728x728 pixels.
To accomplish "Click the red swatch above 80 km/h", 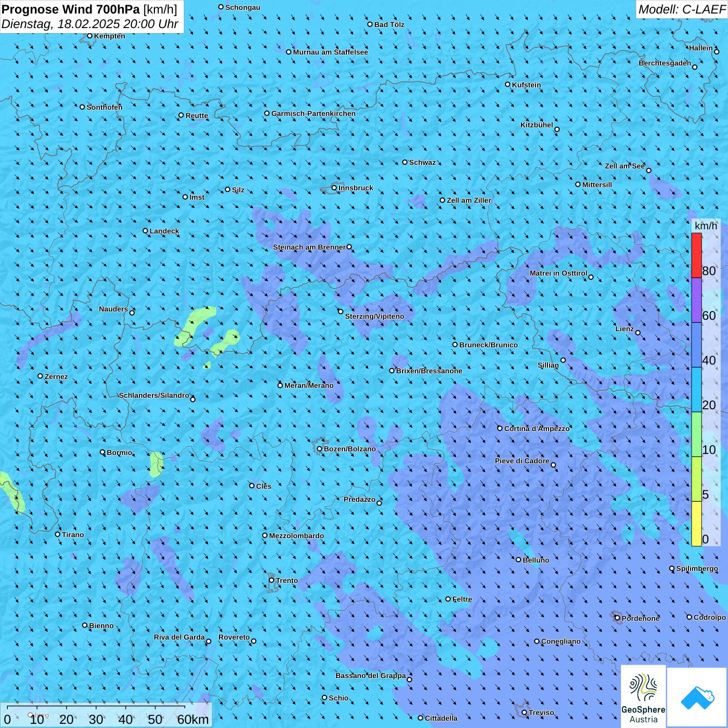I will [696, 255].
